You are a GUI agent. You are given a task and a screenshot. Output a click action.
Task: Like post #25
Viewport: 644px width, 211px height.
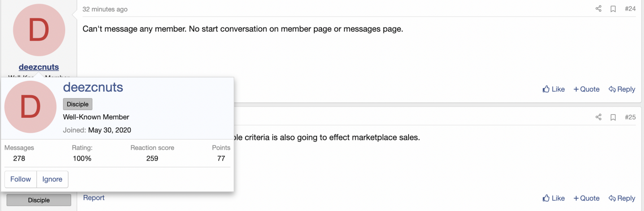(x=553, y=198)
